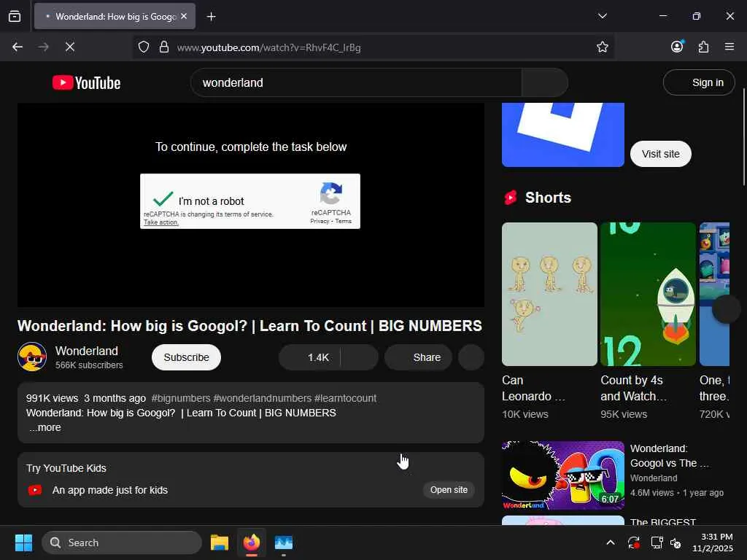Open Firefox recent browsing view icon

pyautogui.click(x=15, y=16)
